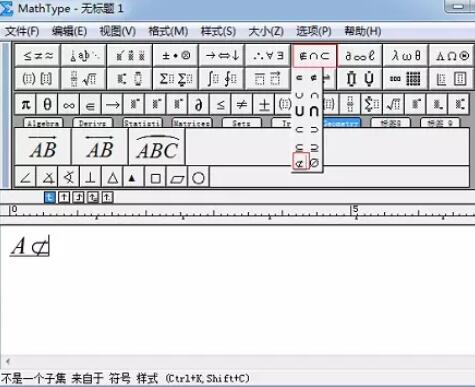Open the 编辑(E) menu
Viewport: 475px width, 387px height.
[69, 31]
